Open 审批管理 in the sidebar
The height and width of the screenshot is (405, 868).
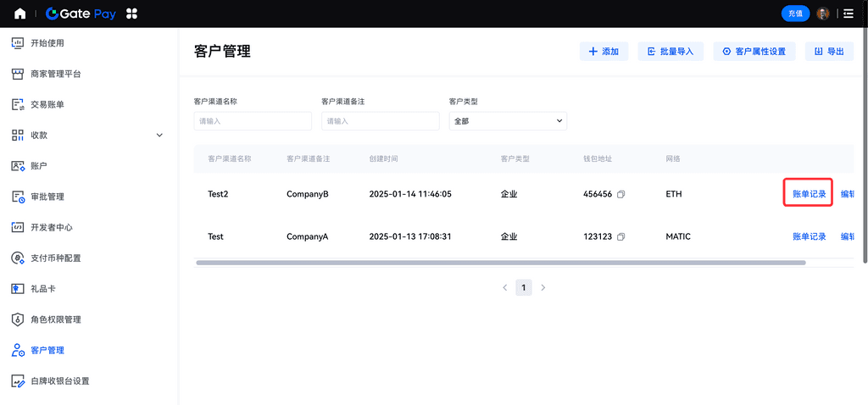pos(47,197)
